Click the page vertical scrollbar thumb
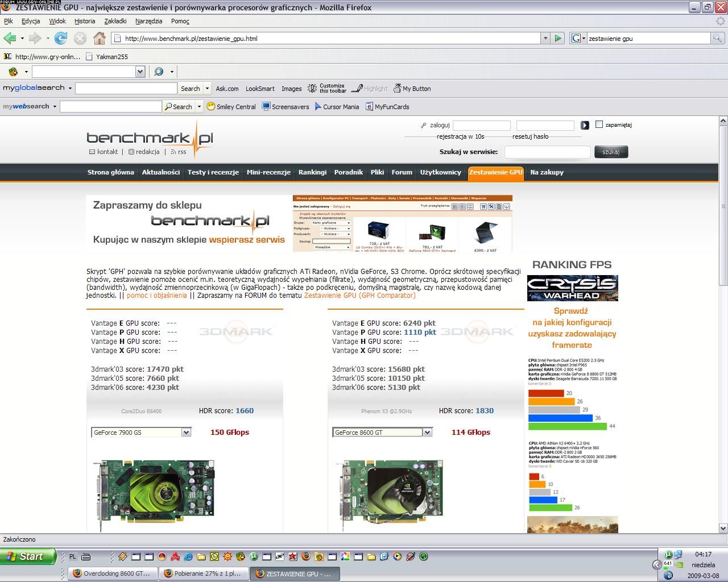The height and width of the screenshot is (582, 728). (723, 205)
